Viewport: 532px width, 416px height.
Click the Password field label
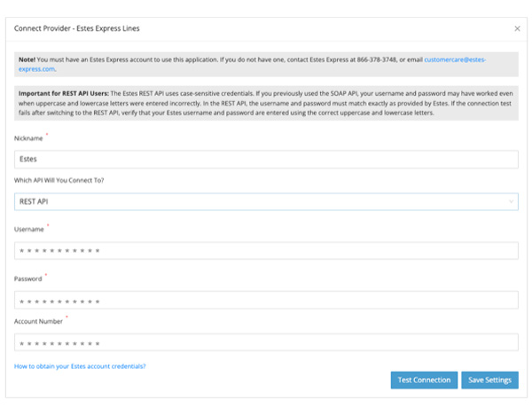pos(27,279)
